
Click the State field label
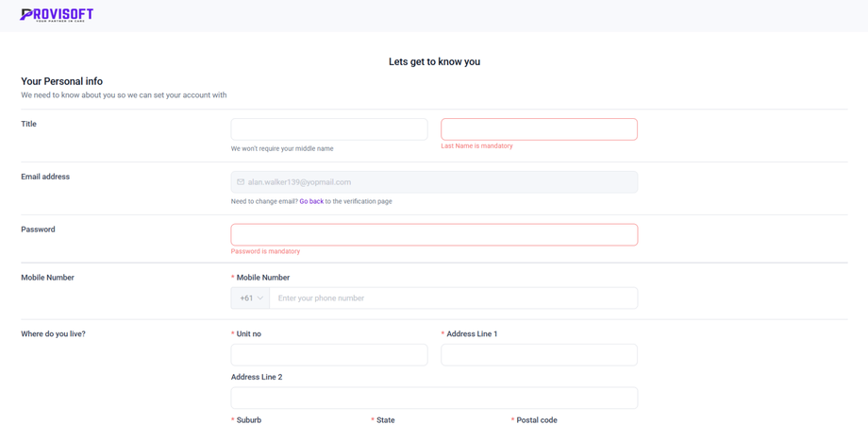[x=385, y=420]
